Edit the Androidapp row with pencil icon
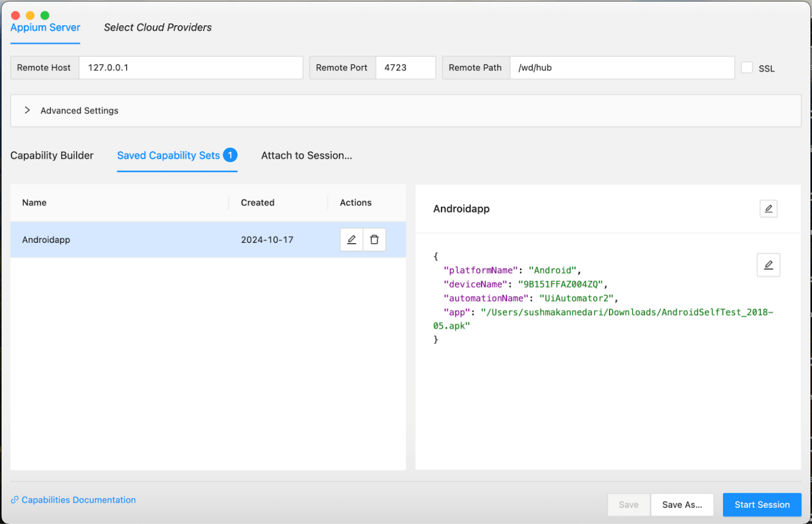This screenshot has width=812, height=524. point(352,240)
